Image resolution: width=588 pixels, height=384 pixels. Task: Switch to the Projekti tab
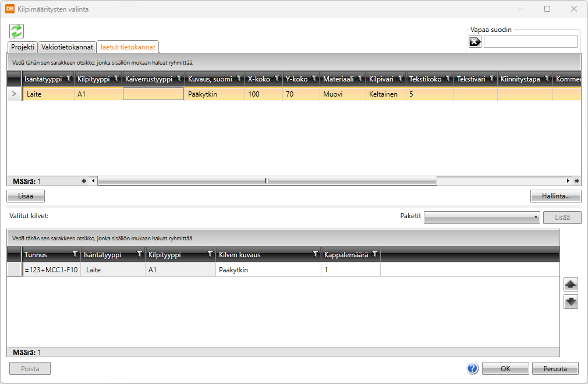(x=23, y=47)
